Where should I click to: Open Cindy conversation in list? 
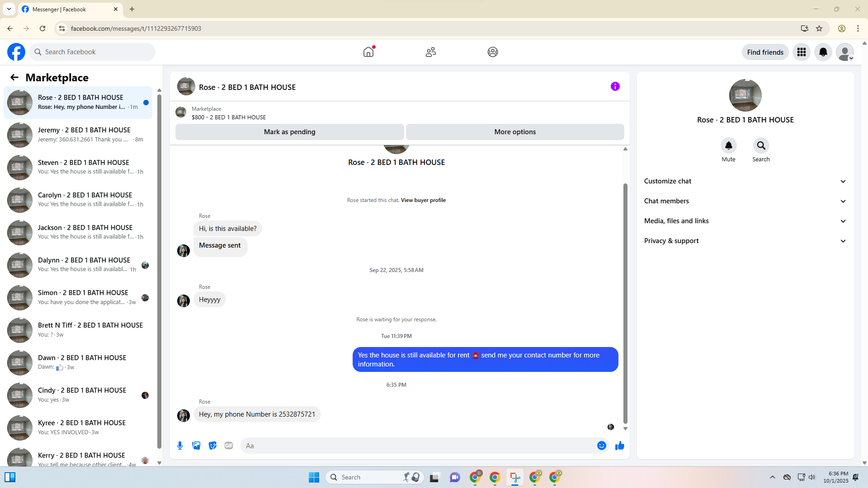click(x=78, y=395)
